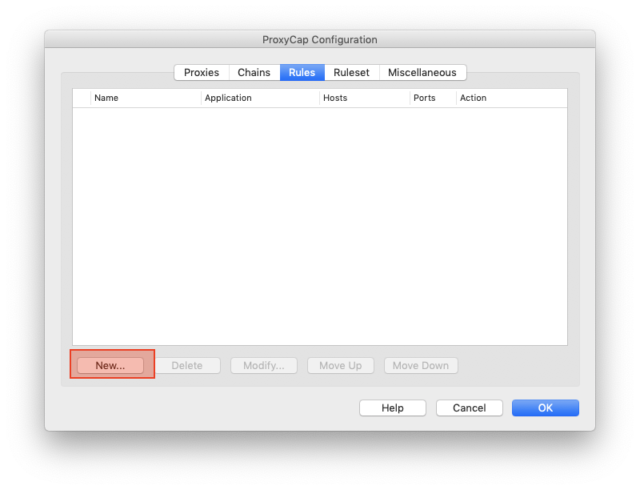The height and width of the screenshot is (490, 640).
Task: Select the Rules tab
Action: click(302, 73)
